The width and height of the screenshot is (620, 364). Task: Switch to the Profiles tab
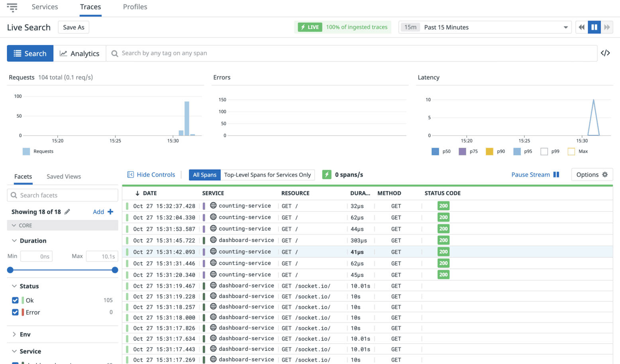(135, 7)
